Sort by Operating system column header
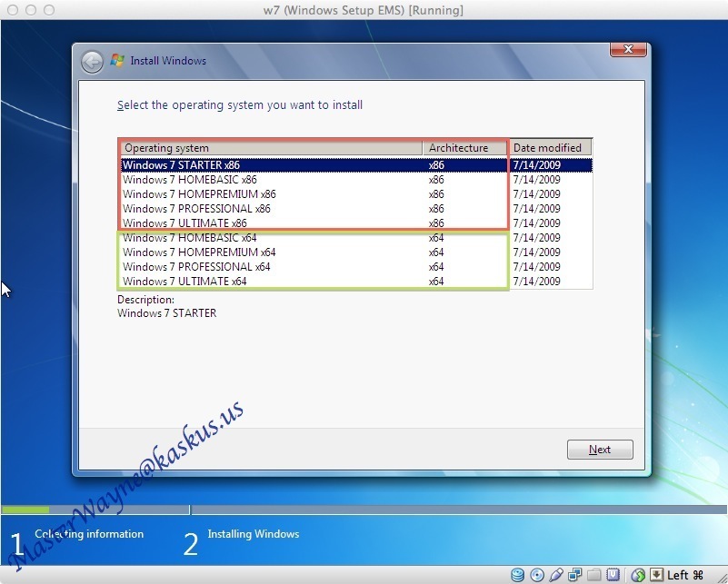The image size is (728, 584). point(271,148)
